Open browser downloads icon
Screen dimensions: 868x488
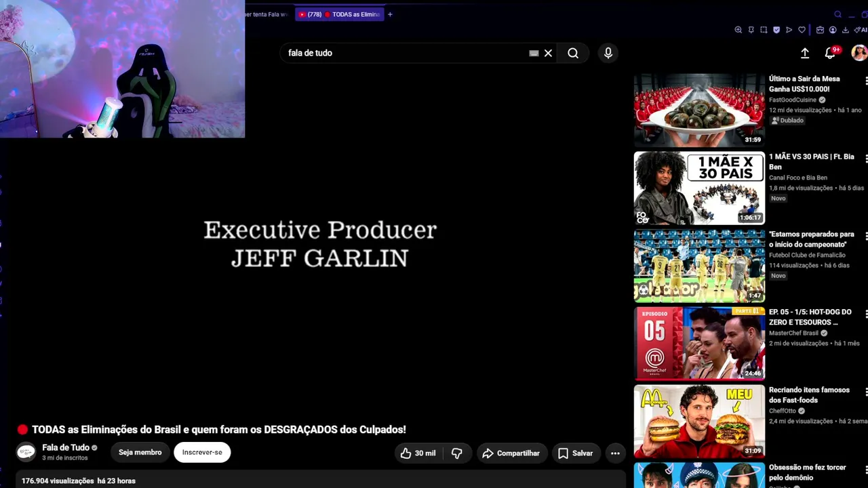845,30
